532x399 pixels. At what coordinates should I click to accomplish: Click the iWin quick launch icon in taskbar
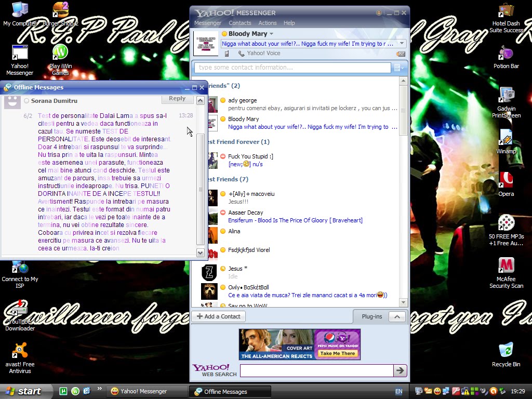[x=75, y=391]
